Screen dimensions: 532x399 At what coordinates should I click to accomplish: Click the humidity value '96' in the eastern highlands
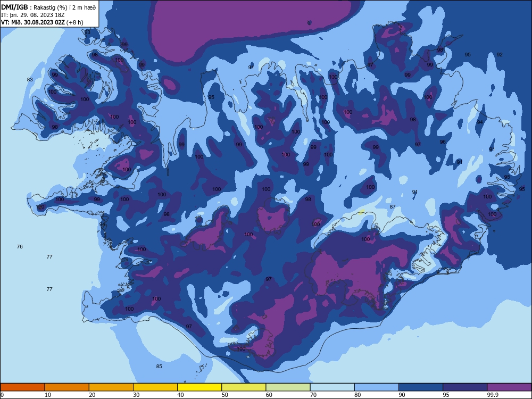coord(443,142)
